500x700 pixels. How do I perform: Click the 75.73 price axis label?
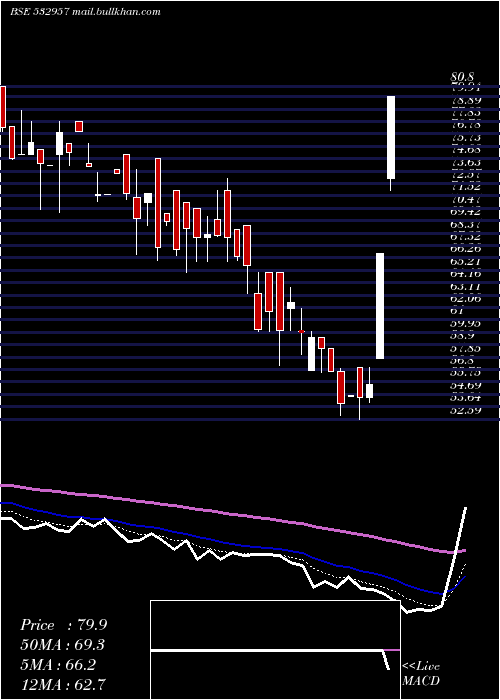pos(466,138)
